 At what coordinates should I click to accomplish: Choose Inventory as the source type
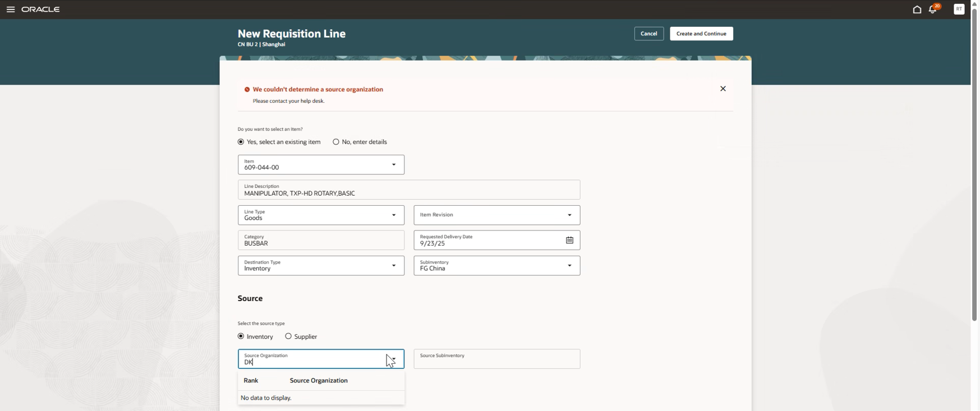tap(241, 336)
